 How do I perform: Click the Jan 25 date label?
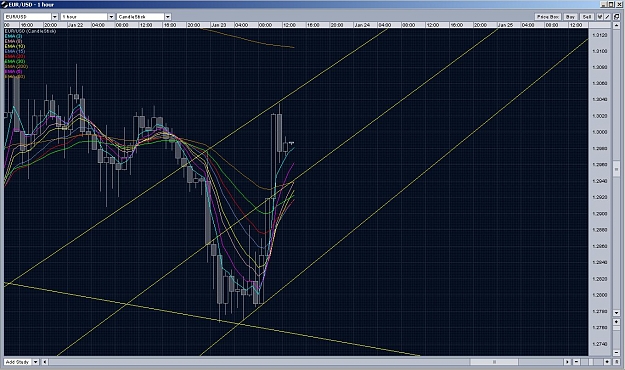[505, 25]
